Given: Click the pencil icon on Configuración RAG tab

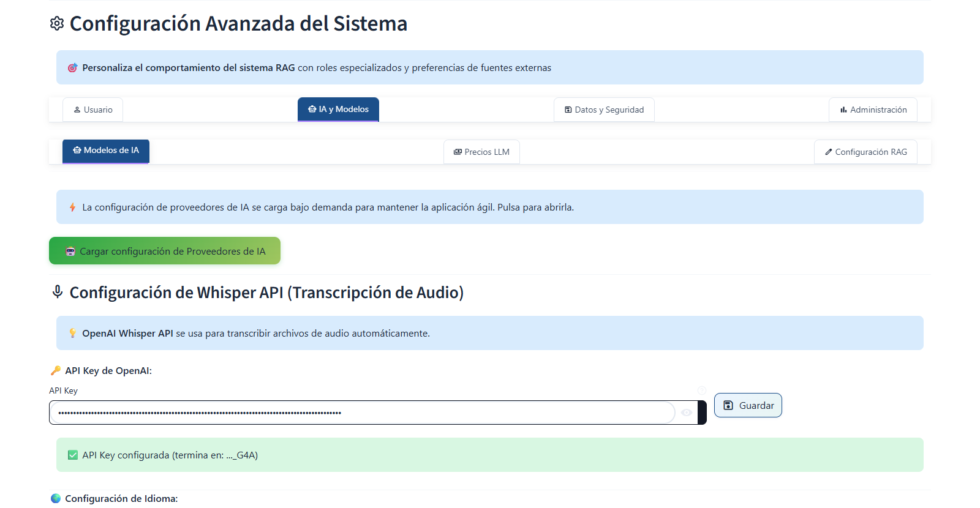Looking at the screenshot, I should 829,152.
